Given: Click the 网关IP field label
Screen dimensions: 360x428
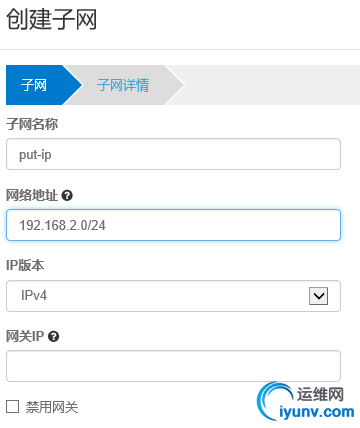Looking at the screenshot, I should pyautogui.click(x=25, y=336).
